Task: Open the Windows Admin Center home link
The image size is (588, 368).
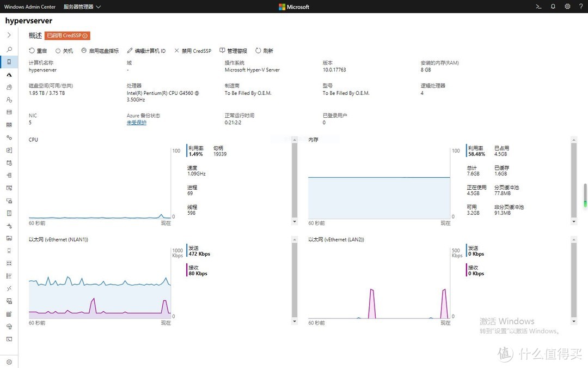Action: pyautogui.click(x=29, y=7)
